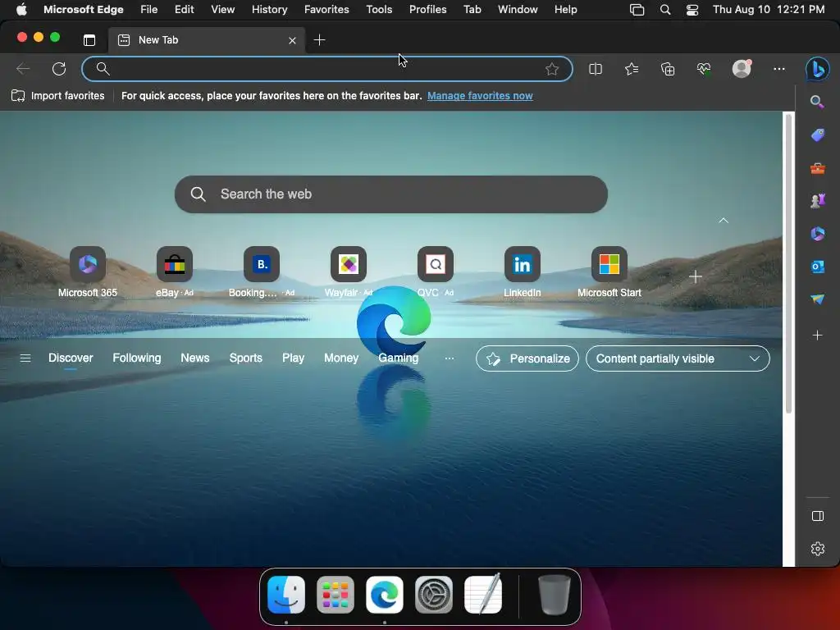This screenshot has height=630, width=840.
Task: Open the Drop paper plane icon in sidebar
Action: click(818, 299)
